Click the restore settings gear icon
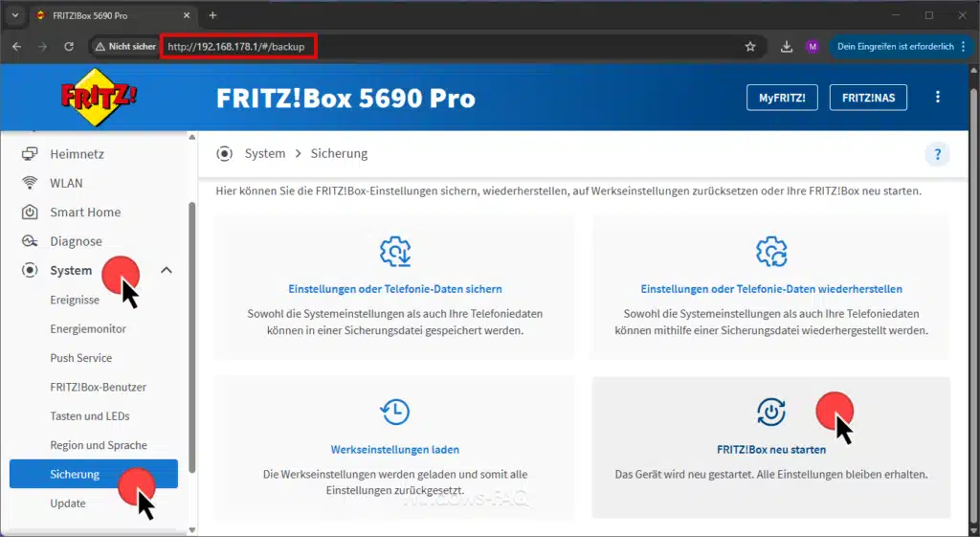 771,252
